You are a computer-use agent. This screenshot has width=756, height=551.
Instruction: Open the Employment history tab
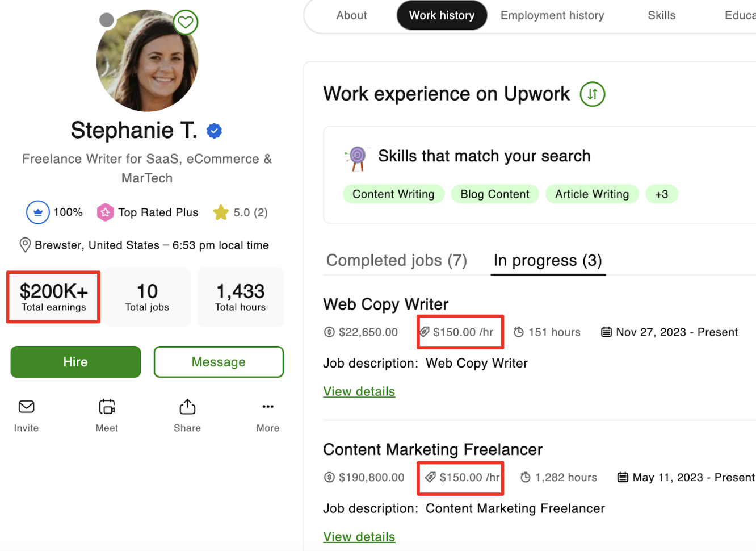[x=552, y=15]
